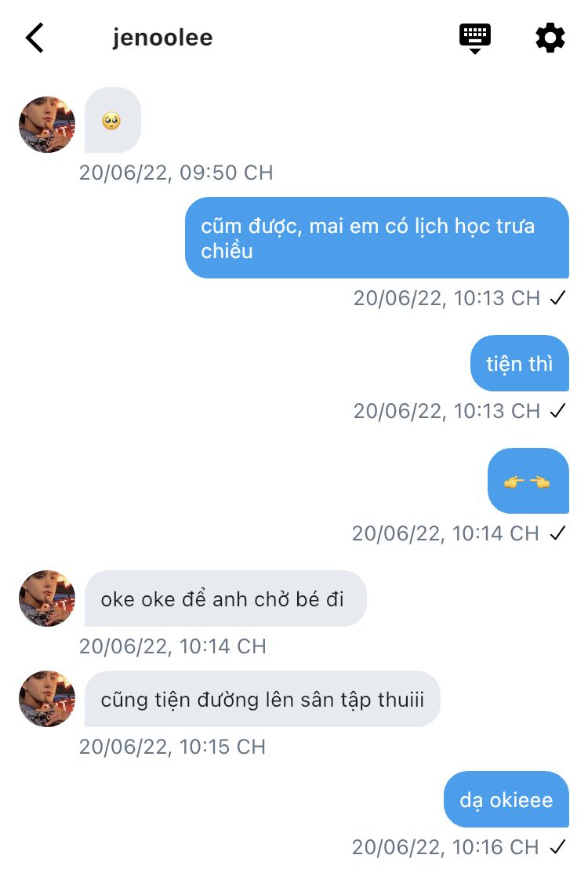Tap checkmark beside 10:16 CH timestamp
Viewport: 588px width, 873px height.
point(557,847)
